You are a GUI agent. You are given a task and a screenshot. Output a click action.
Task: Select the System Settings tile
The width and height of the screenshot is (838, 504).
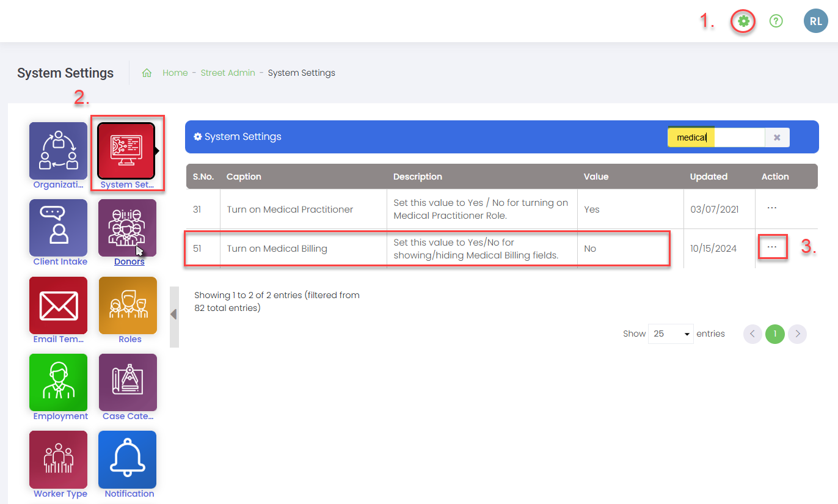pos(127,151)
